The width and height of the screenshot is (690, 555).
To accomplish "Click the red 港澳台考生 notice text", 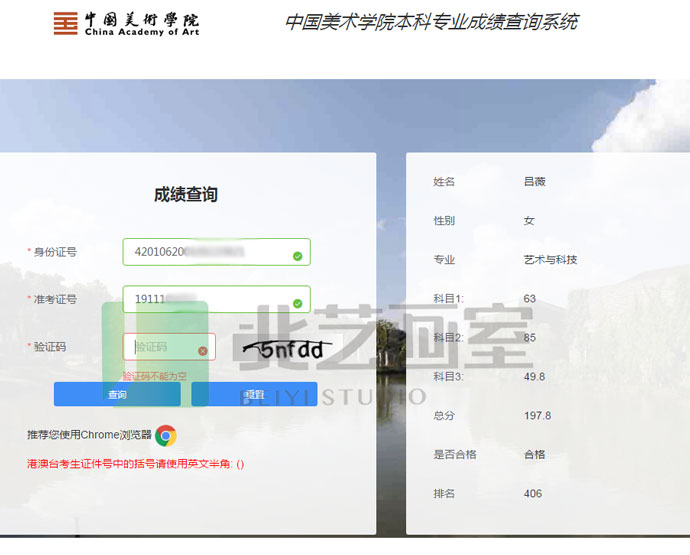I will [x=135, y=464].
